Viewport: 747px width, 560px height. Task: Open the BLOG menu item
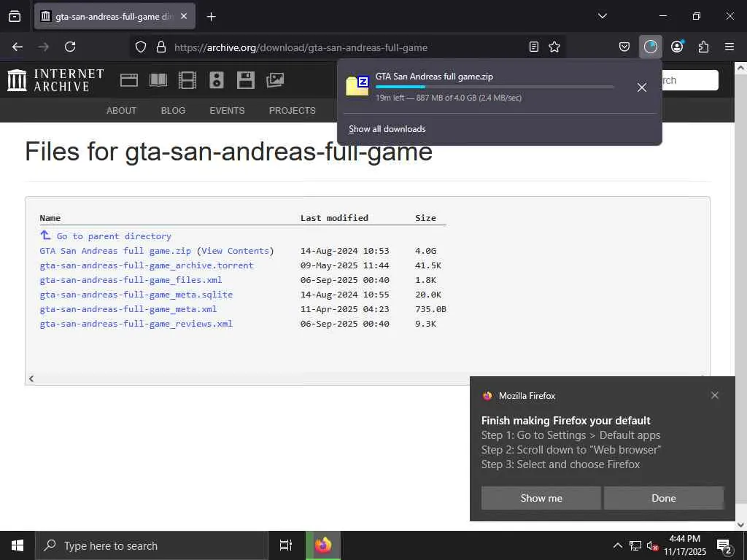(173, 111)
